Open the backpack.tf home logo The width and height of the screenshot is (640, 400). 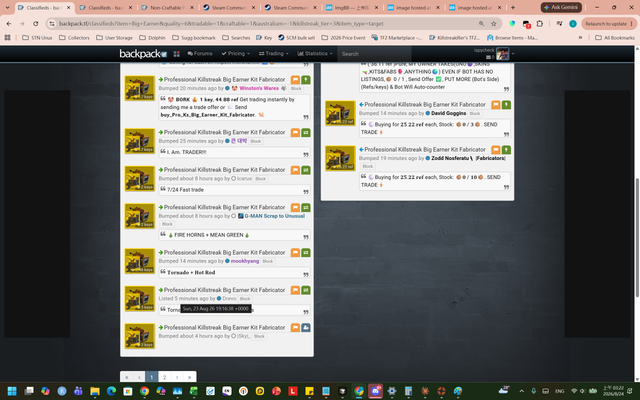pyautogui.click(x=143, y=53)
